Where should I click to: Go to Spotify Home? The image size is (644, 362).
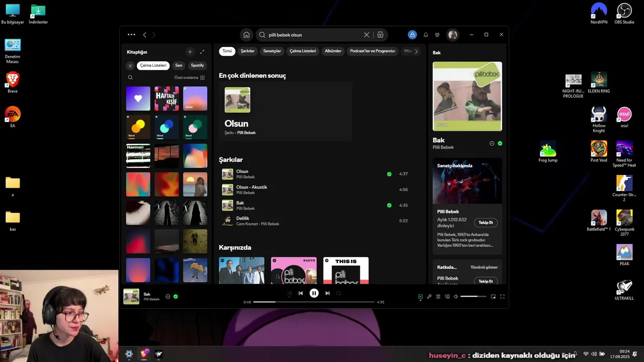pos(247,35)
